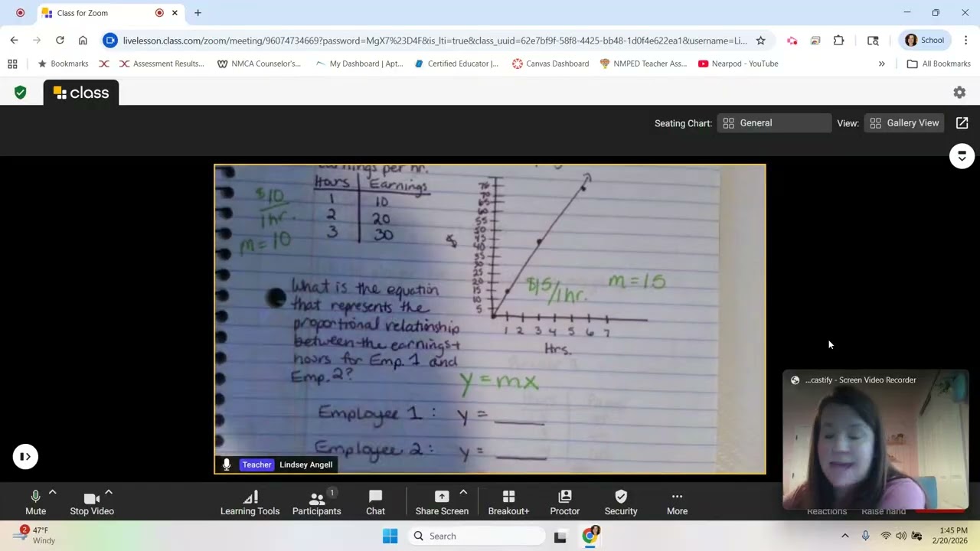The height and width of the screenshot is (551, 980).
Task: Open Breakout+ rooms
Action: [x=508, y=503]
